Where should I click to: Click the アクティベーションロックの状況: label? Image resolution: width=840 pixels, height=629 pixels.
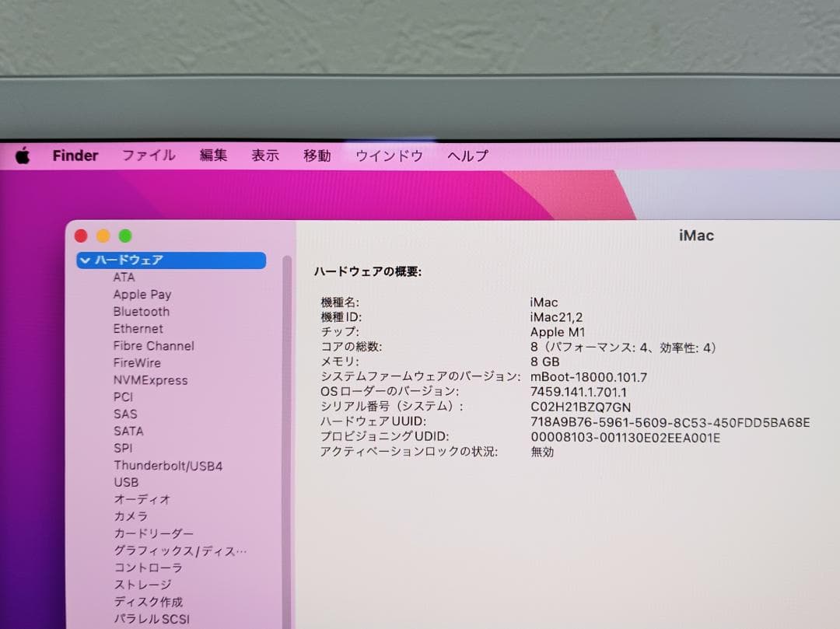pyautogui.click(x=409, y=452)
